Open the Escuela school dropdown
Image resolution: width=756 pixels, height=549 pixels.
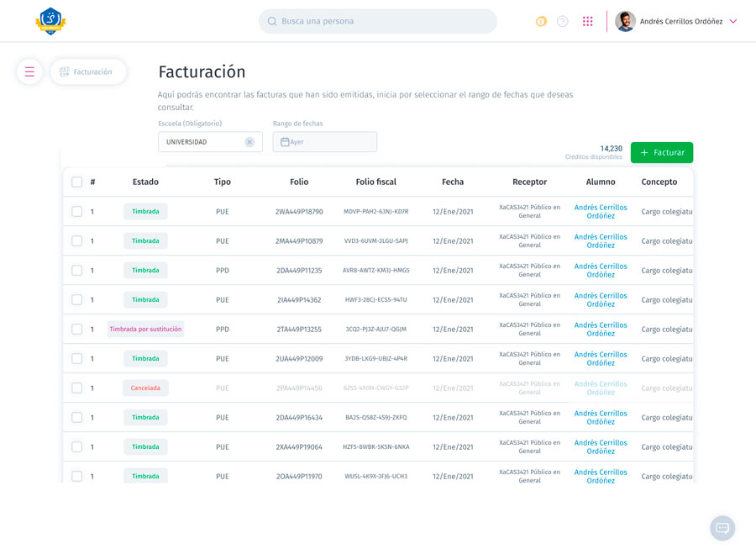coord(210,142)
